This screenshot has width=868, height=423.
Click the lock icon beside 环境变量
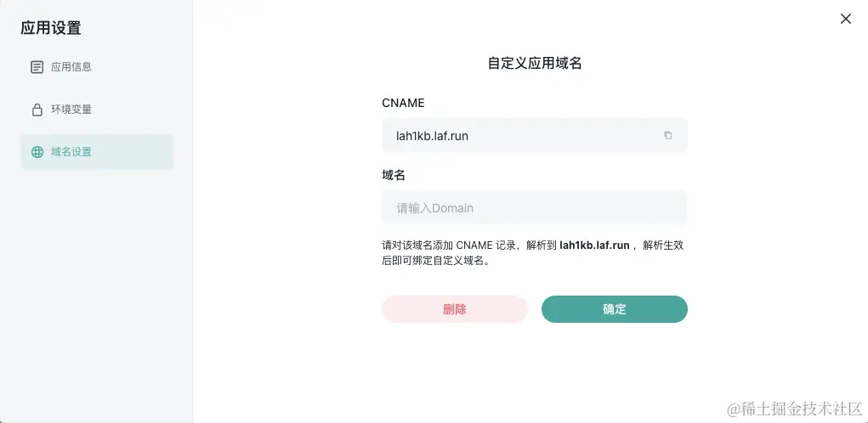(37, 110)
